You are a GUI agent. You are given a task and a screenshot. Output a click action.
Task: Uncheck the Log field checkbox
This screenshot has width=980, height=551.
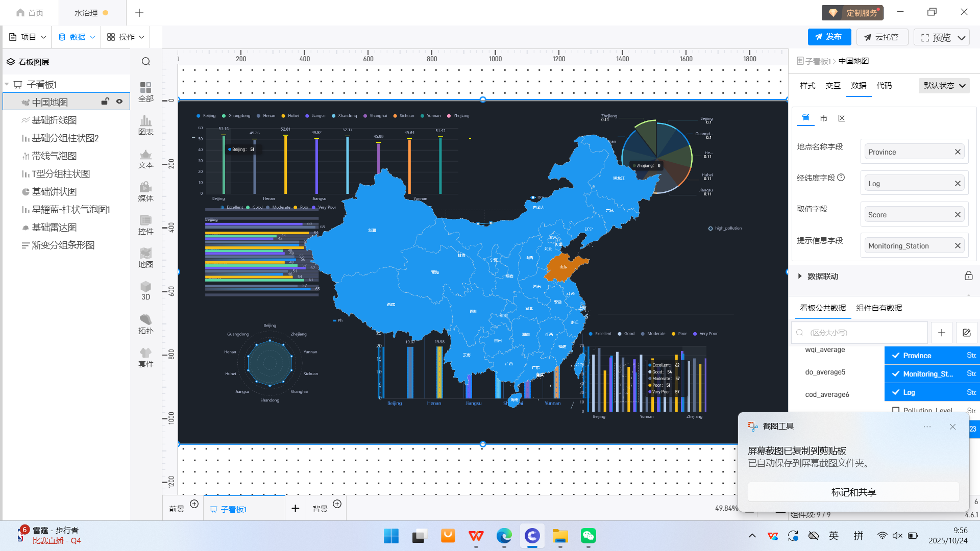(896, 392)
